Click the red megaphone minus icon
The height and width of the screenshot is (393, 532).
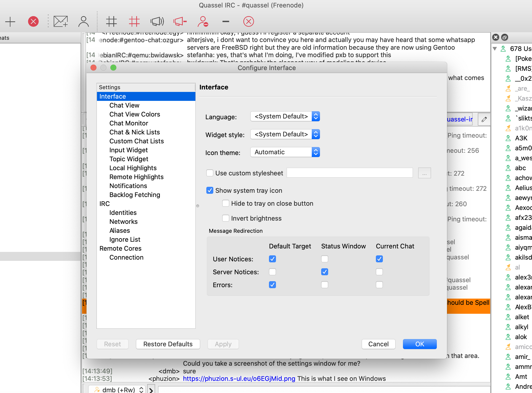pyautogui.click(x=180, y=22)
